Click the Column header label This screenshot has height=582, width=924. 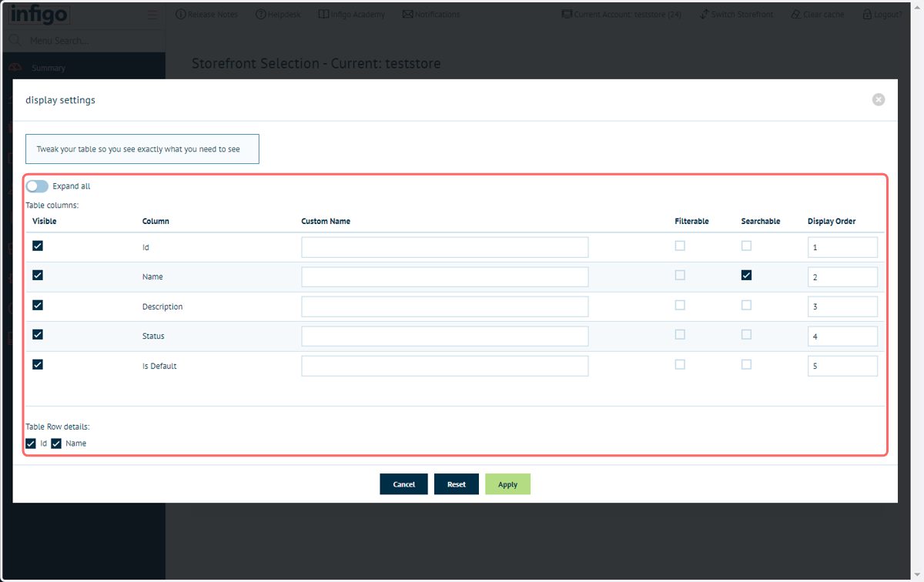156,221
